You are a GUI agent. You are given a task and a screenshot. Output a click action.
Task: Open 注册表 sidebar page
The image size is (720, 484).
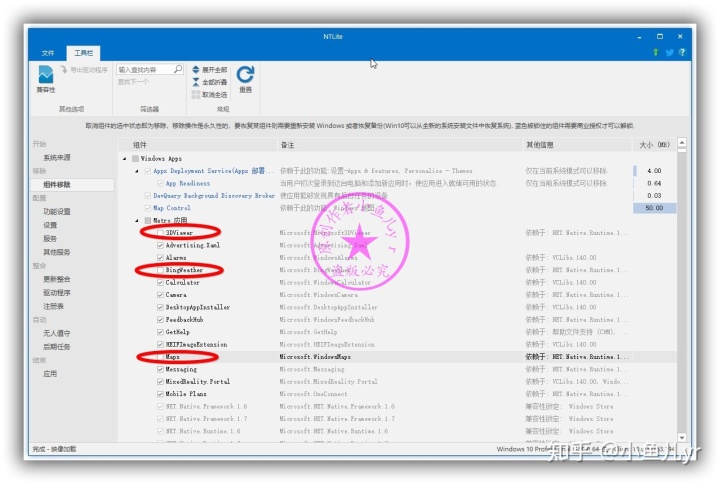click(54, 306)
